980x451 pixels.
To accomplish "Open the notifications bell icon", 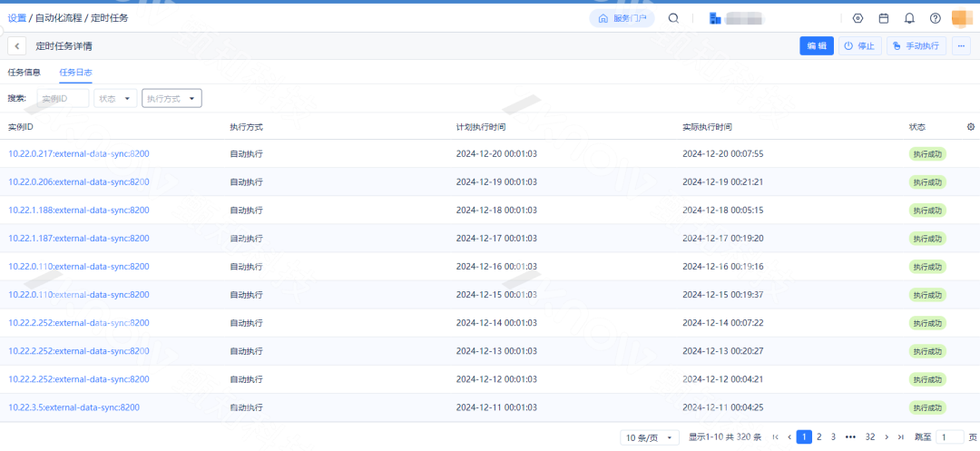I will [x=909, y=18].
